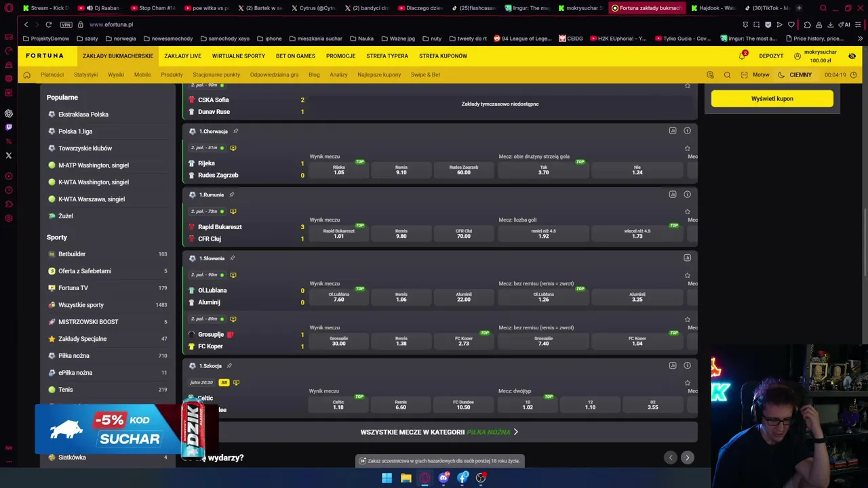This screenshot has width=868, height=488.
Task: Open STREFA KUPONÓW tab
Action: (x=443, y=56)
